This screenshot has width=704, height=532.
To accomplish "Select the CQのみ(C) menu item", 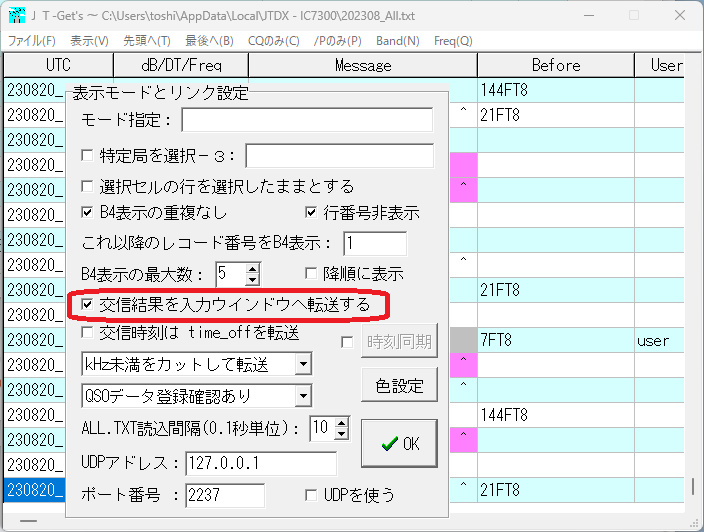I will point(273,41).
